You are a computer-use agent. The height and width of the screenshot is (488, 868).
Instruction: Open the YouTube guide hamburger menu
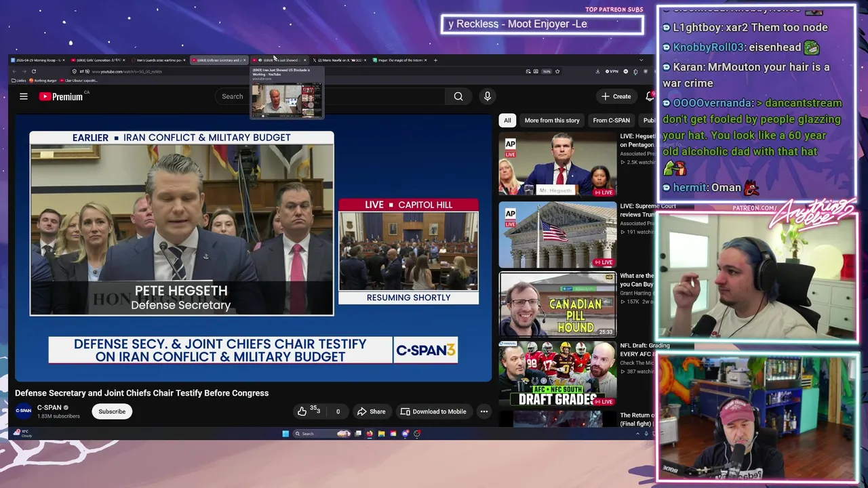click(24, 96)
